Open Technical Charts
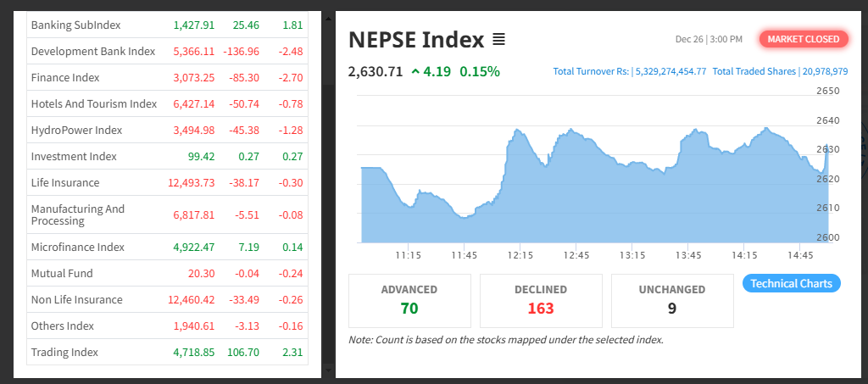The width and height of the screenshot is (868, 384). 791,283
